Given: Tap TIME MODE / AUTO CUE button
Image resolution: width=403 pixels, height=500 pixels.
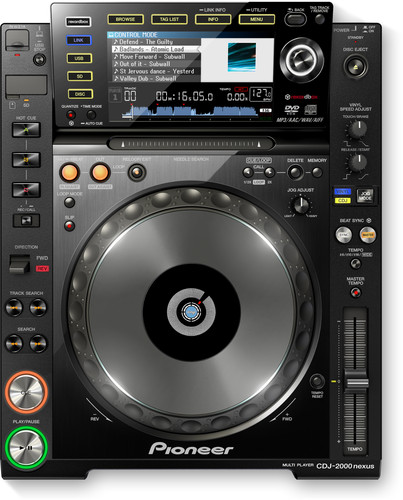Looking at the screenshot, I should 91,115.
